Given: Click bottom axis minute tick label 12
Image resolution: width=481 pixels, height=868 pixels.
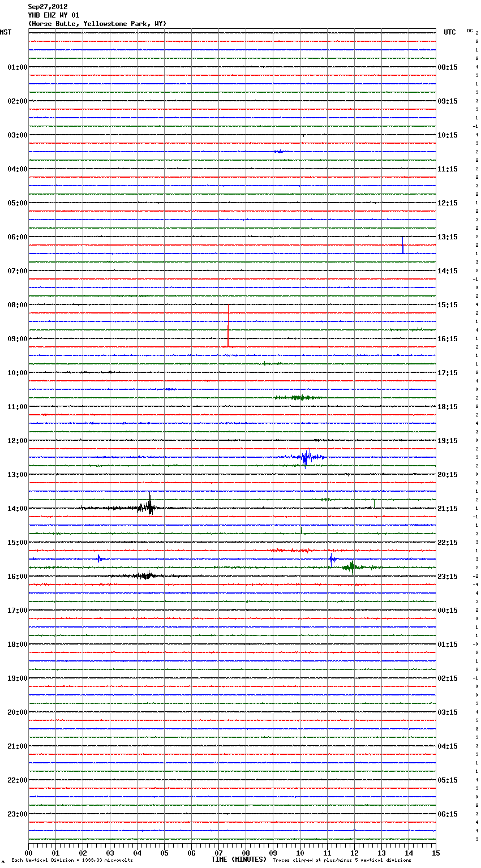Looking at the screenshot, I should coord(354,853).
